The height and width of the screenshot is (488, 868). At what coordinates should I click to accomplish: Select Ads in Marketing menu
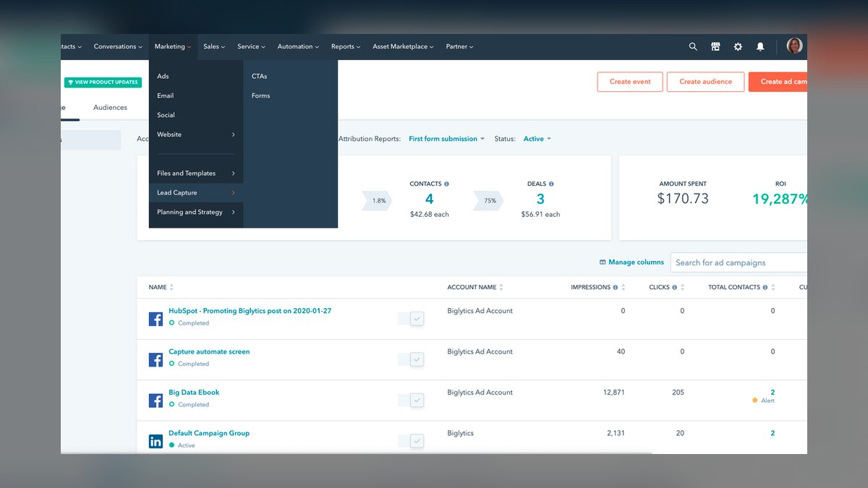point(196,76)
